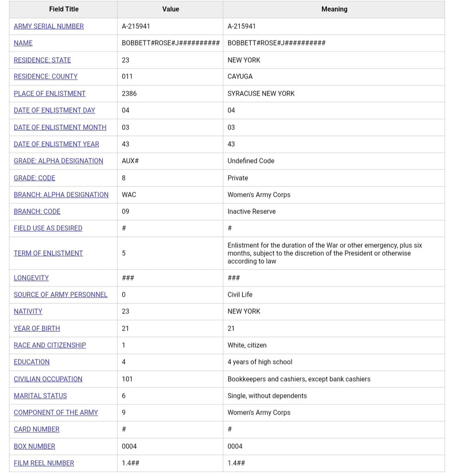Follow the TERM OF ENLISTMENT link

[x=48, y=253]
